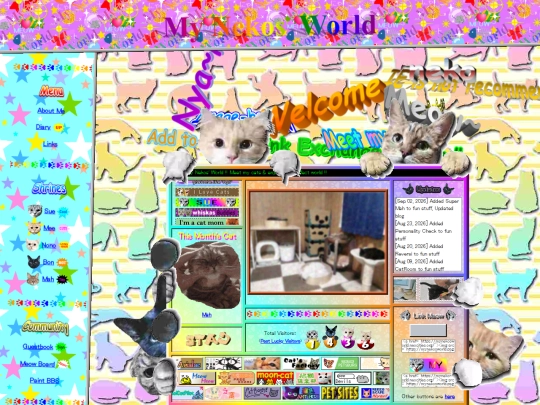Open the black-and-white cat eyes banner
Screen dimensions: 540x405
[x=223, y=363]
